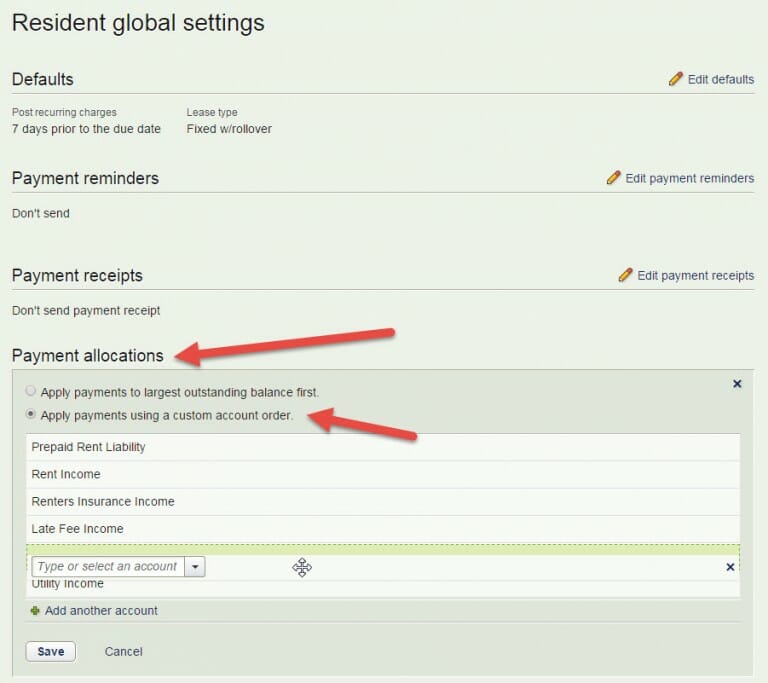Select apply payments to largest outstanding balance
The width and height of the screenshot is (768, 683).
[31, 392]
